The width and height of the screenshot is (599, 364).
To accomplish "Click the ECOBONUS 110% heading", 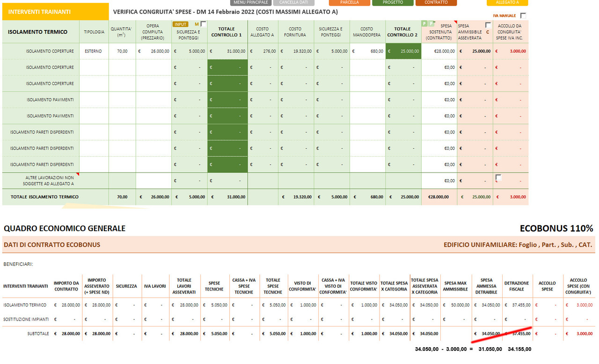I will pos(556,228).
